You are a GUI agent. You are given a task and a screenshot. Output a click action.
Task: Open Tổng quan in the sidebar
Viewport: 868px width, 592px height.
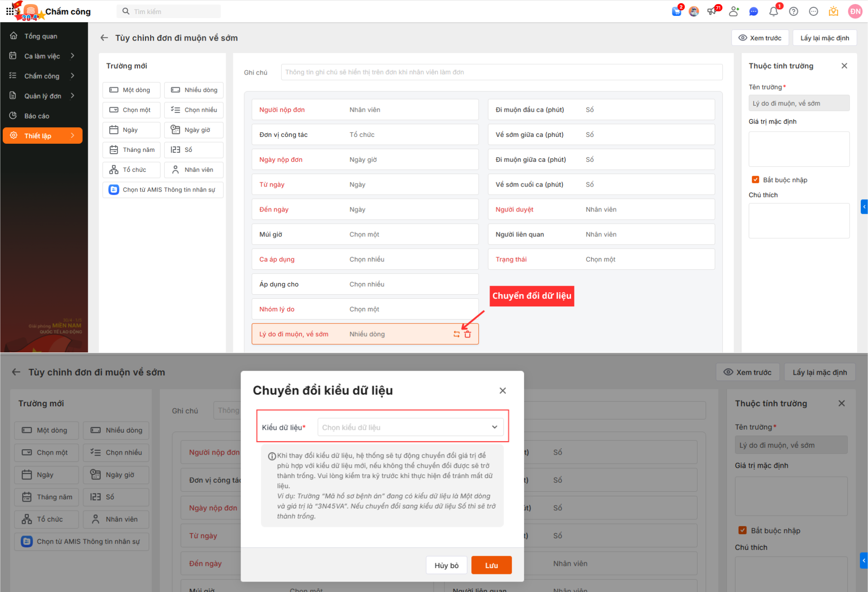click(41, 36)
